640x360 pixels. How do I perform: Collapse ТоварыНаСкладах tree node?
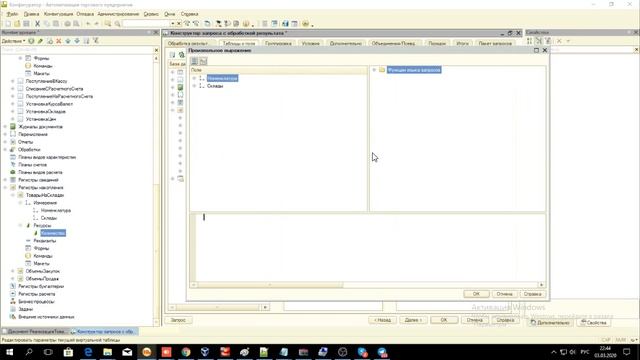pos(13,195)
